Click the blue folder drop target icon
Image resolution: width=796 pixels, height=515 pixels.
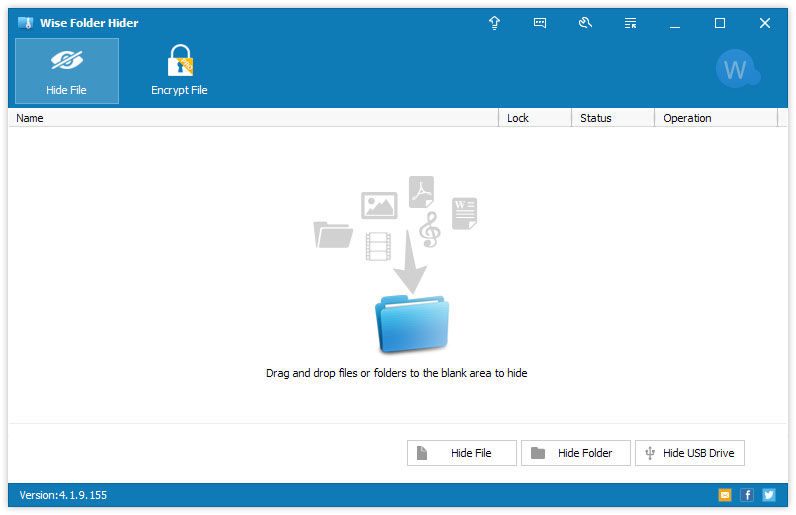coord(412,324)
